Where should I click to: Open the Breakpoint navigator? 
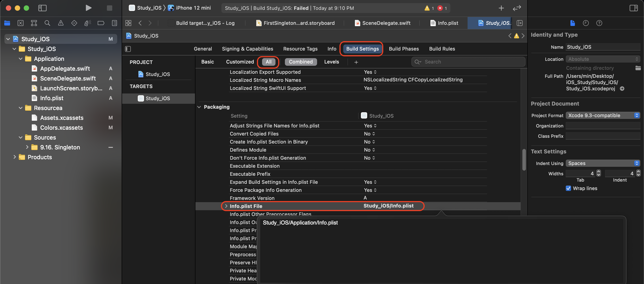[x=101, y=23]
